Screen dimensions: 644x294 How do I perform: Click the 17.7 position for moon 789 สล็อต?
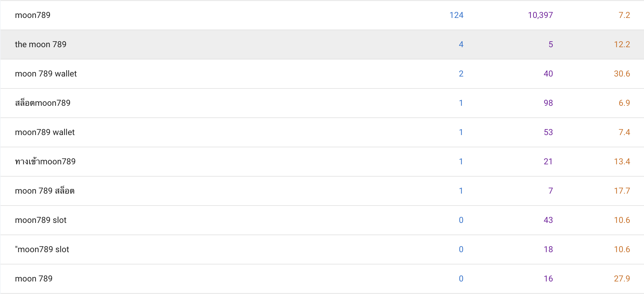click(x=622, y=191)
